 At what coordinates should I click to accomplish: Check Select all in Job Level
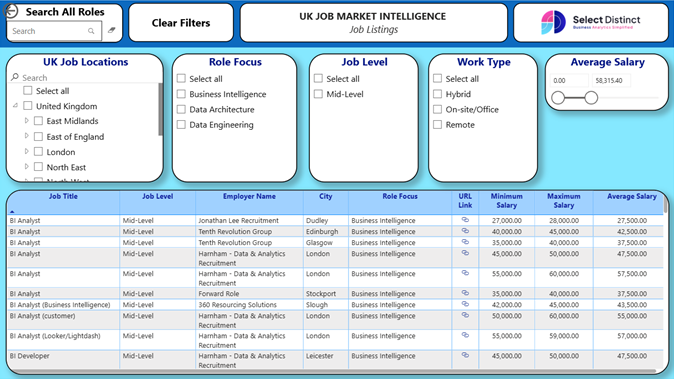(x=318, y=78)
